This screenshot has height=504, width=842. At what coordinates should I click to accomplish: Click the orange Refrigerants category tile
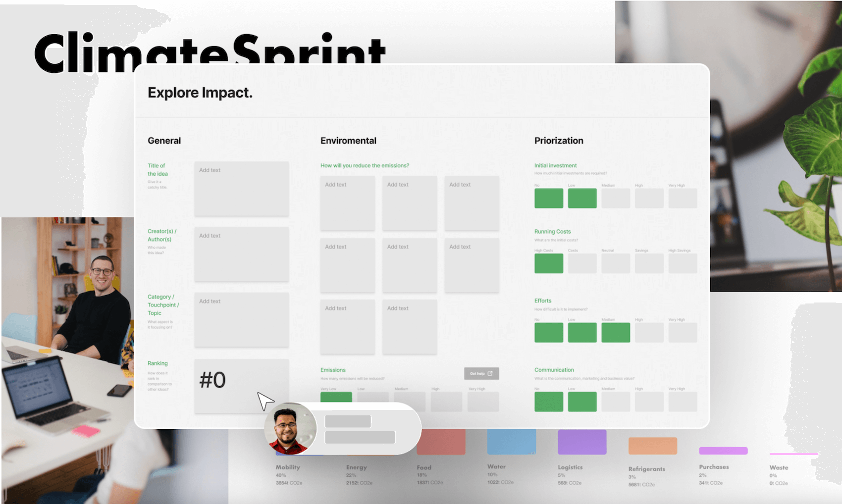[x=652, y=445]
